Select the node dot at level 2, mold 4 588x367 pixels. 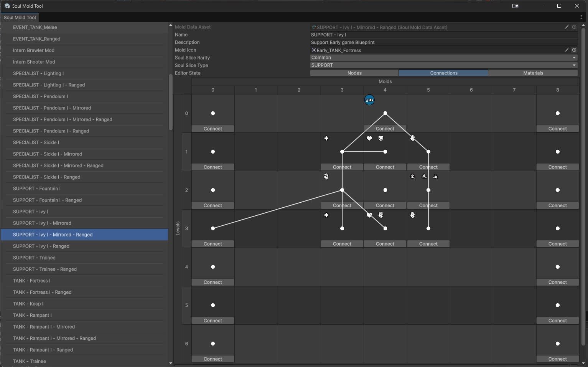click(385, 190)
